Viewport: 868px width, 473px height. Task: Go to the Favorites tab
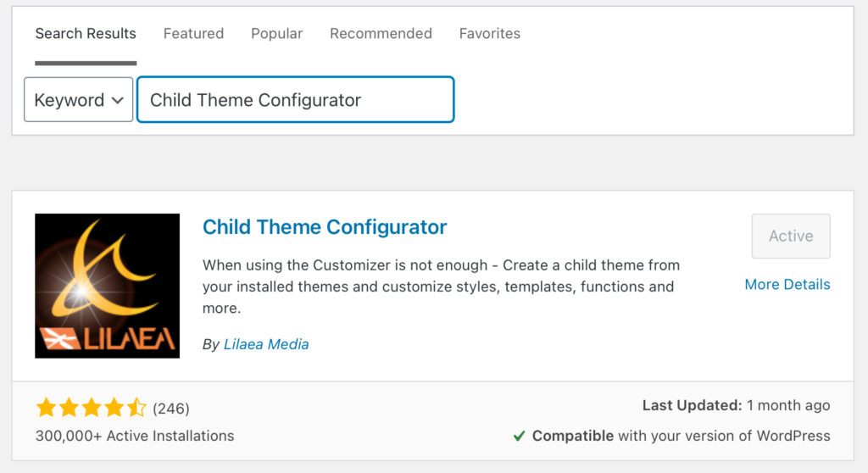[489, 34]
